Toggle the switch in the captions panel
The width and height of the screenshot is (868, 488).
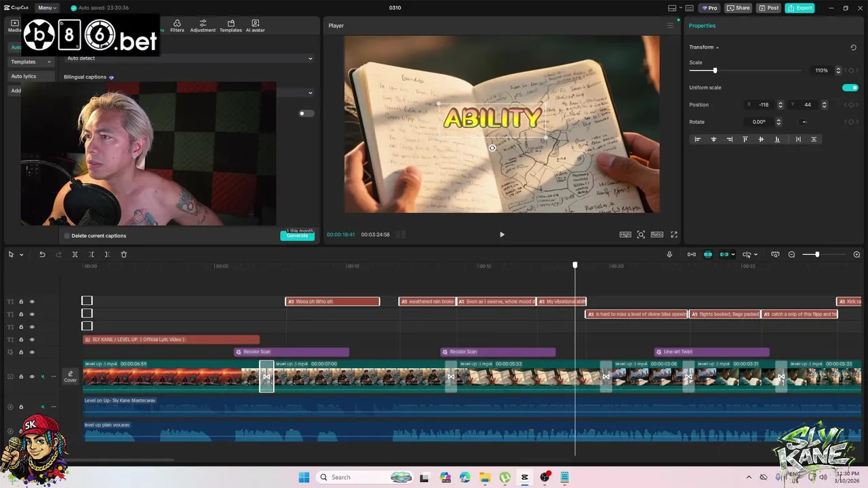pyautogui.click(x=307, y=113)
